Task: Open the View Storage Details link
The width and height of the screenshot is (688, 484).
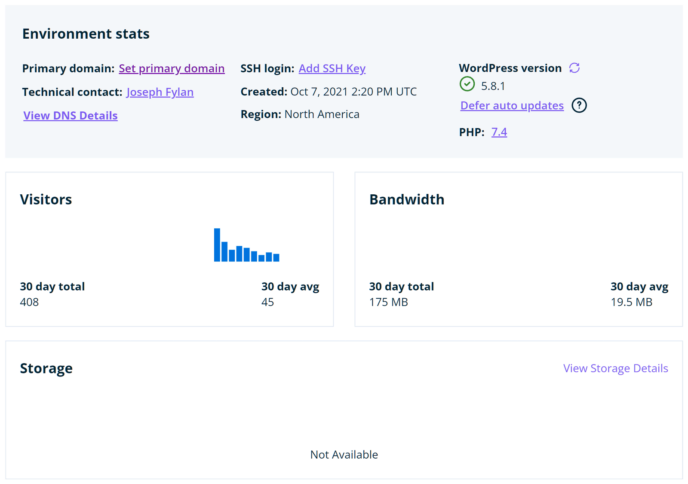Action: click(616, 368)
